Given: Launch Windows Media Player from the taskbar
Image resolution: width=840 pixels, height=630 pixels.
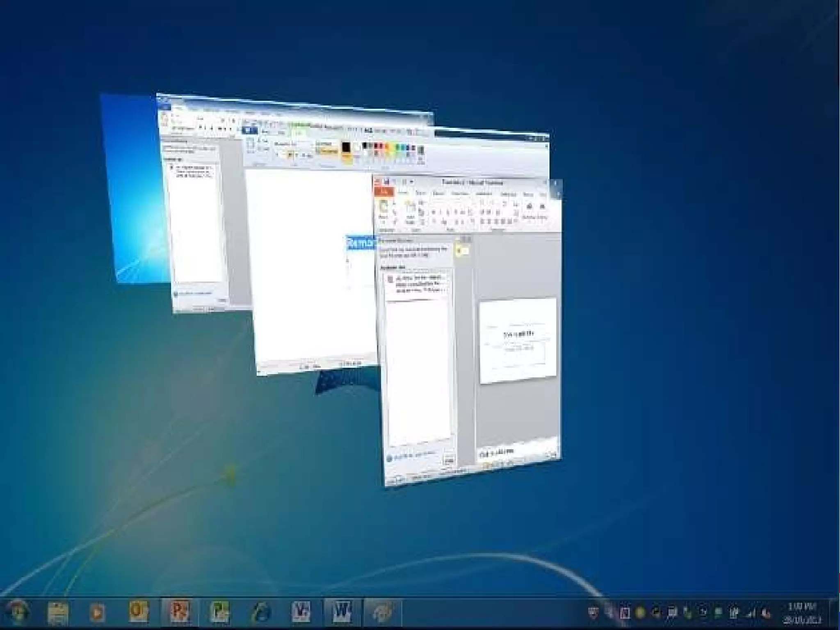Looking at the screenshot, I should [x=97, y=613].
